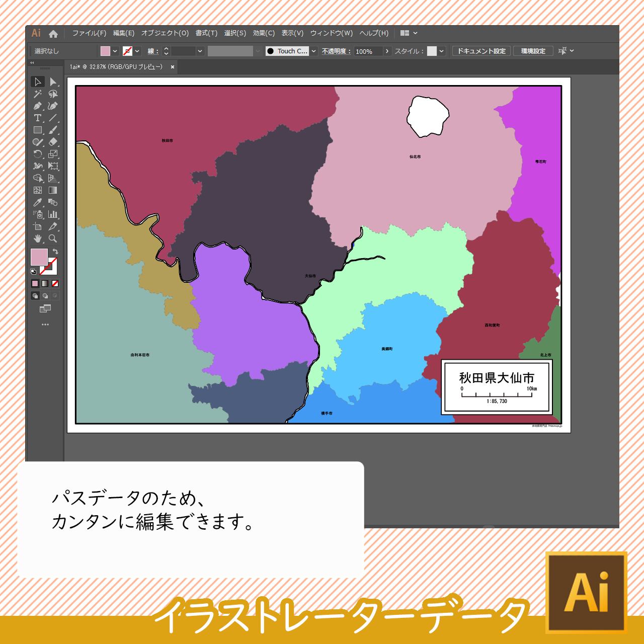Image resolution: width=644 pixels, height=644 pixels.
Task: Enable Draw Behind mode
Action: 45,296
